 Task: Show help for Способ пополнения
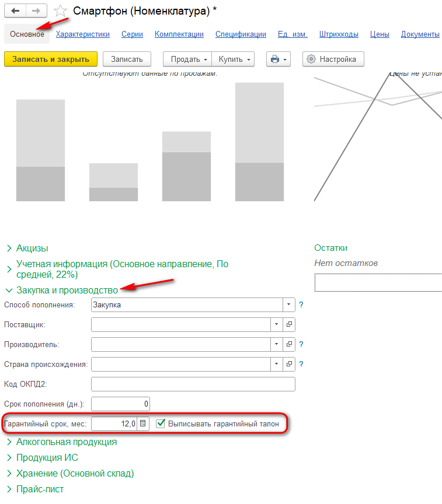click(x=301, y=304)
